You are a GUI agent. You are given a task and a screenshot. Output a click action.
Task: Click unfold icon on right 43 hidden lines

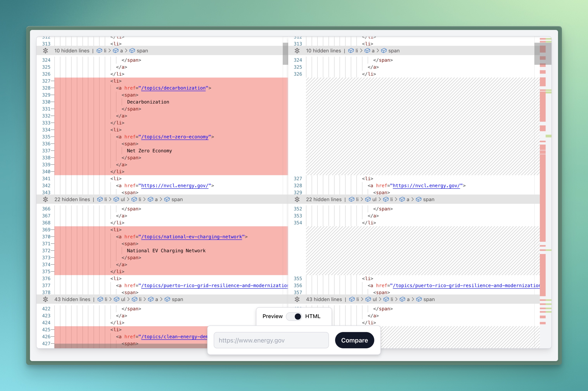(x=297, y=299)
